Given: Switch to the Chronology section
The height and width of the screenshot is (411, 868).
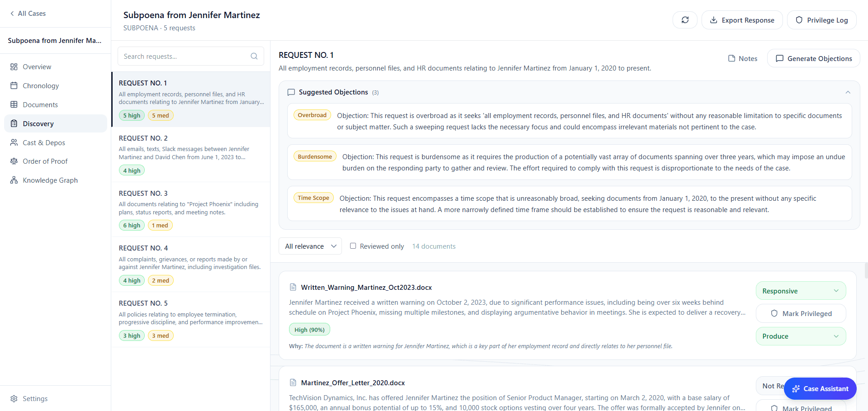Looking at the screenshot, I should (40, 85).
